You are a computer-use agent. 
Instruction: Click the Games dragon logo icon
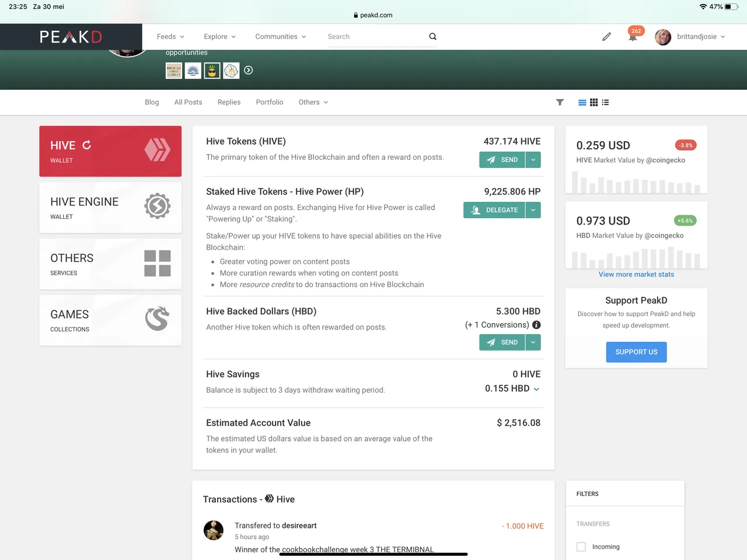click(x=157, y=319)
